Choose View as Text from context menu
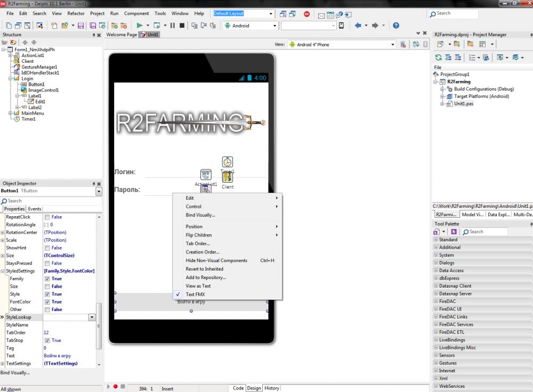533x392 pixels. (198, 286)
